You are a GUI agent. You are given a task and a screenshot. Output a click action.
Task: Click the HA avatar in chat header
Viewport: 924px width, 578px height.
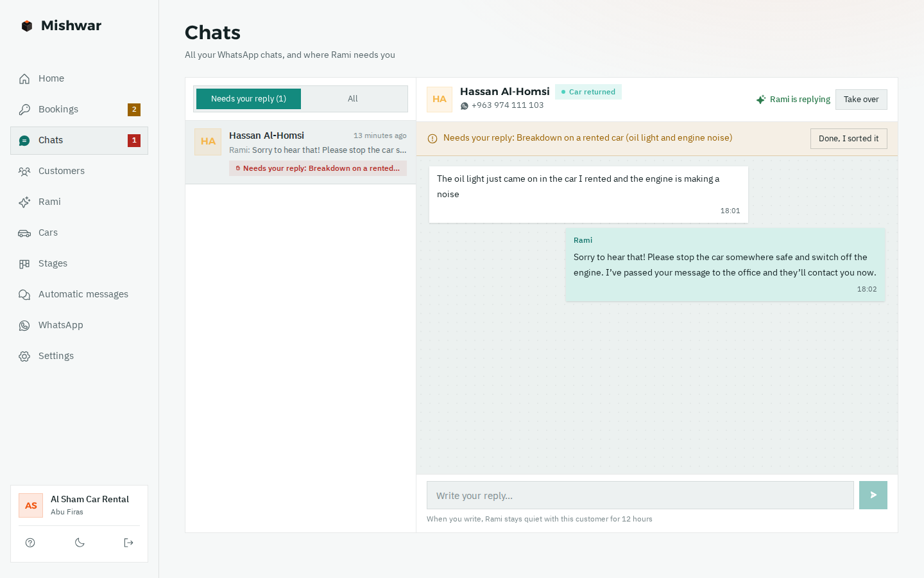tap(440, 100)
